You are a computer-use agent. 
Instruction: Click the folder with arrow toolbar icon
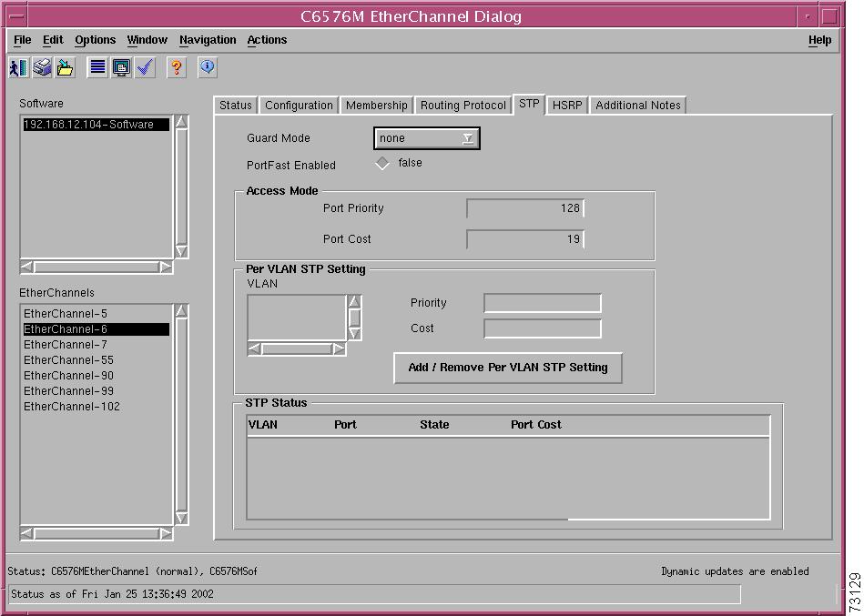[x=65, y=67]
